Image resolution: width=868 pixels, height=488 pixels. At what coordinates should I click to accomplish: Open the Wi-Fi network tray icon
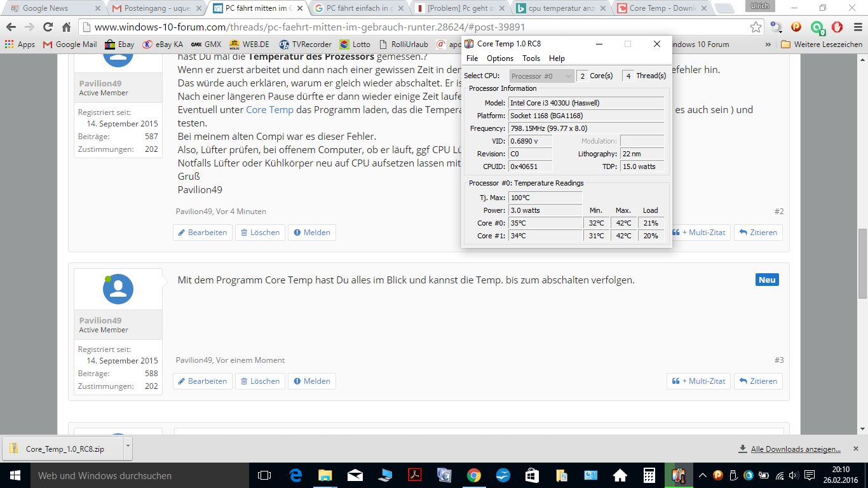coord(779,475)
